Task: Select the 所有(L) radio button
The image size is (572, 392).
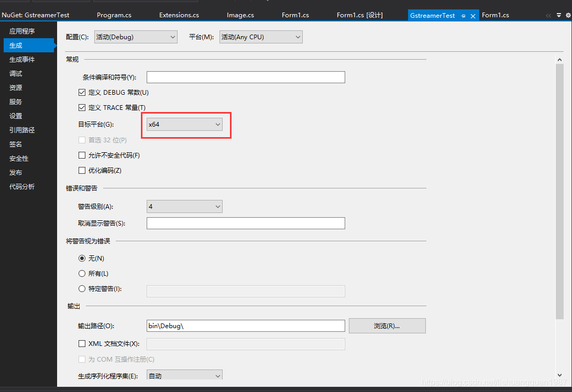Action: click(x=82, y=274)
